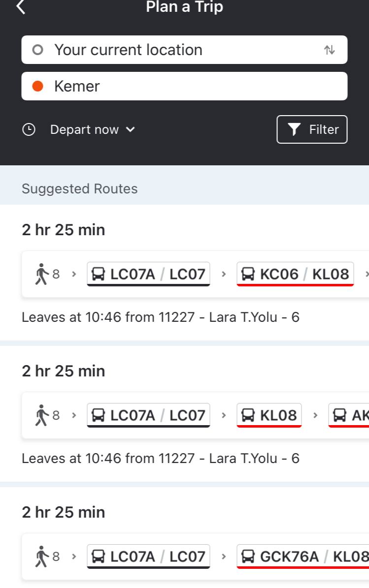
Task: Expand time options via chevron next to Depart now
Action: tap(130, 130)
